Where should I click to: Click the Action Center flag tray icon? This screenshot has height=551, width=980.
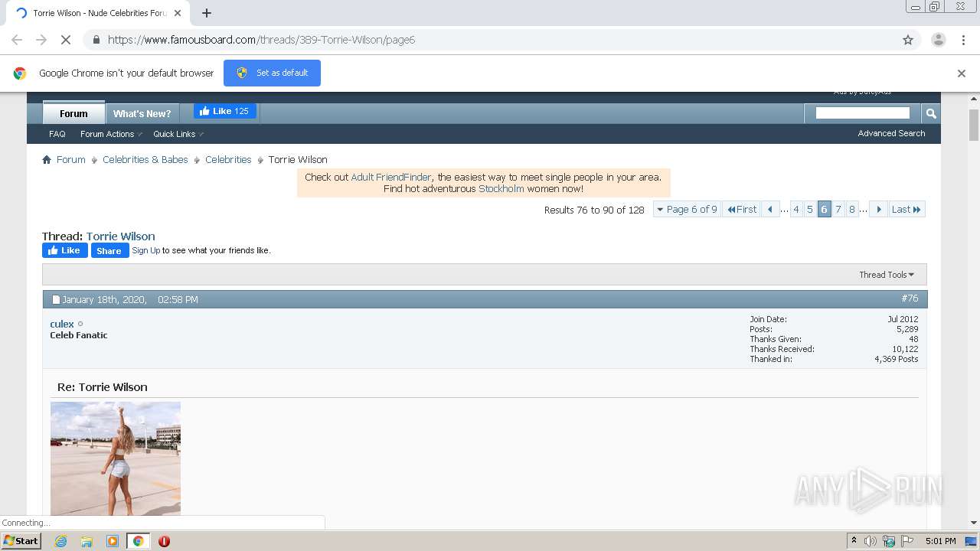tap(907, 541)
